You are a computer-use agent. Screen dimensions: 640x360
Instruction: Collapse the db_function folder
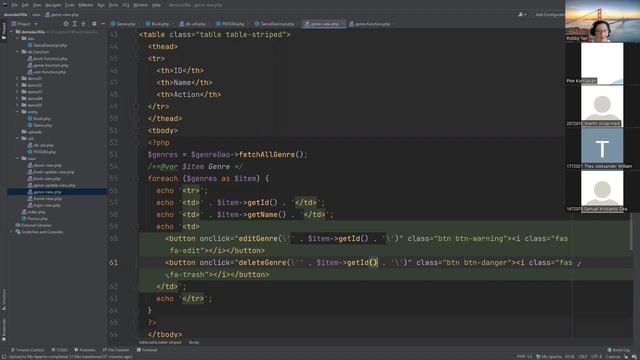pyautogui.click(x=18, y=52)
